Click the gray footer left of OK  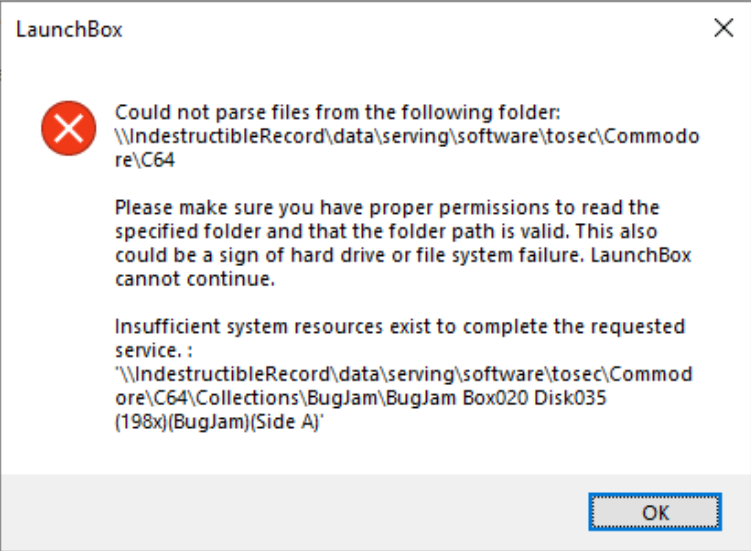[295, 512]
